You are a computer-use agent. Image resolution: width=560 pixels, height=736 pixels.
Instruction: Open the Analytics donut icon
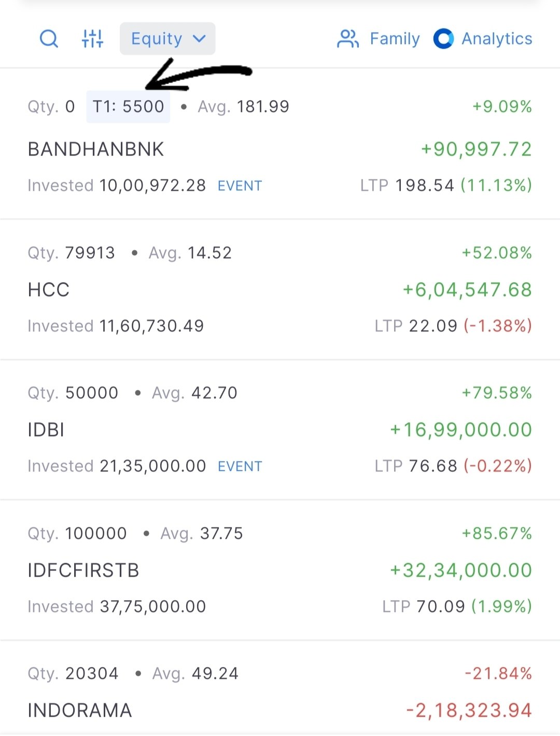coord(443,39)
